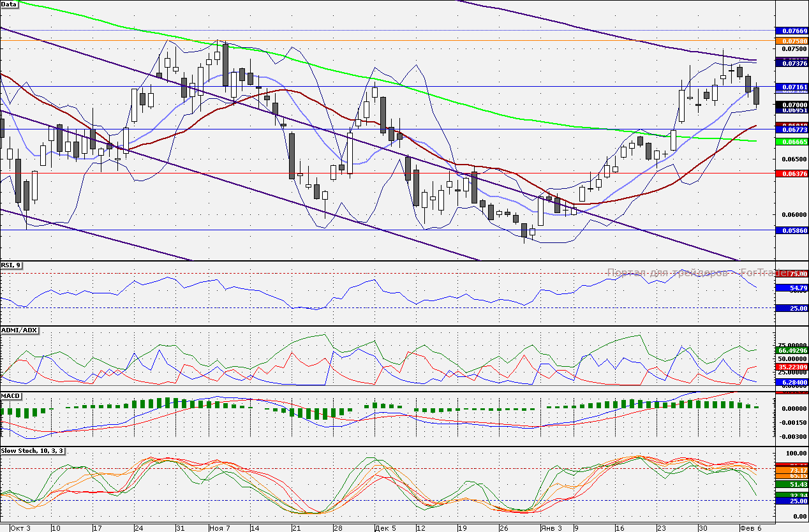Click the 0.07161 price level tag
The image size is (809, 532).
coord(791,86)
